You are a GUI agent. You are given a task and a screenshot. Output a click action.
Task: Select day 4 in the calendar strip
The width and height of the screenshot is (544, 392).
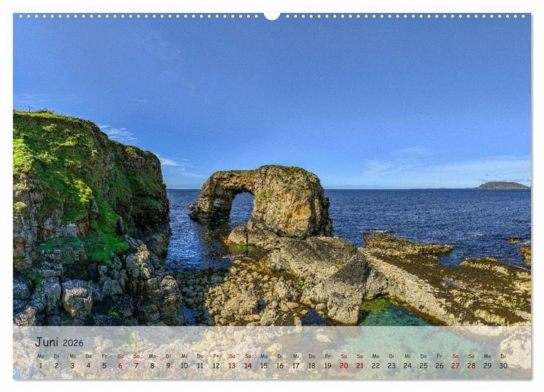point(88,366)
